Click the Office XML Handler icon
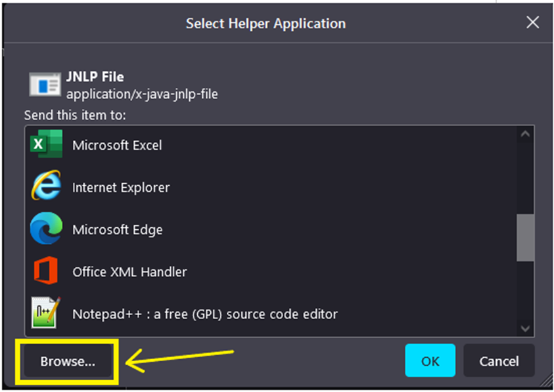 pyautogui.click(x=46, y=271)
